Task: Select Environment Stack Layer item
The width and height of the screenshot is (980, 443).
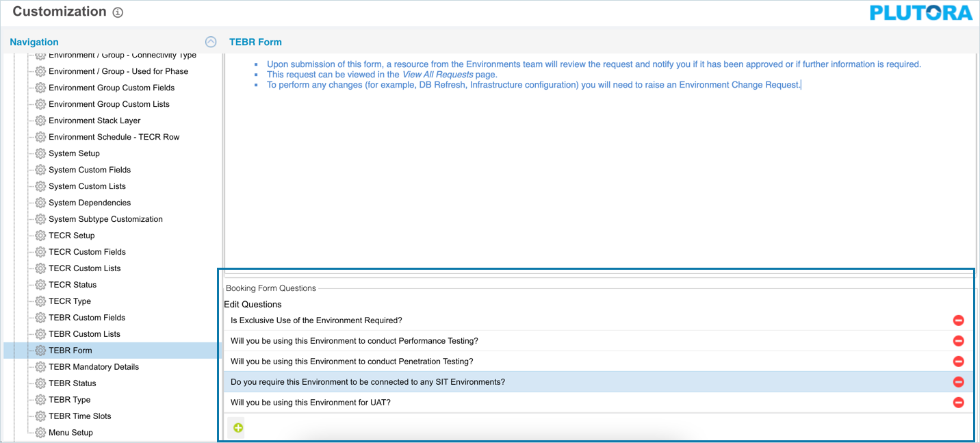Action: coord(94,121)
